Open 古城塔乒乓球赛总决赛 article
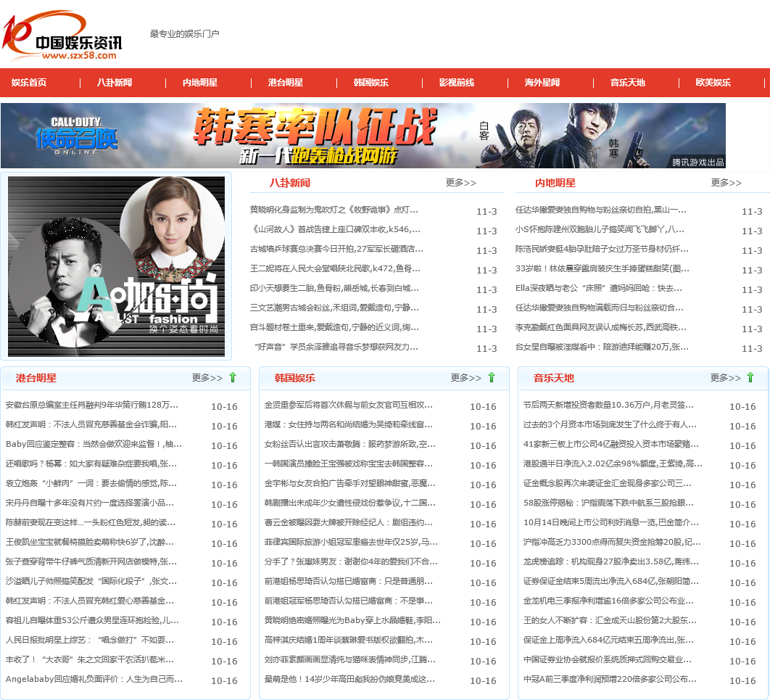Screen dimensions: 770x700 [336, 249]
